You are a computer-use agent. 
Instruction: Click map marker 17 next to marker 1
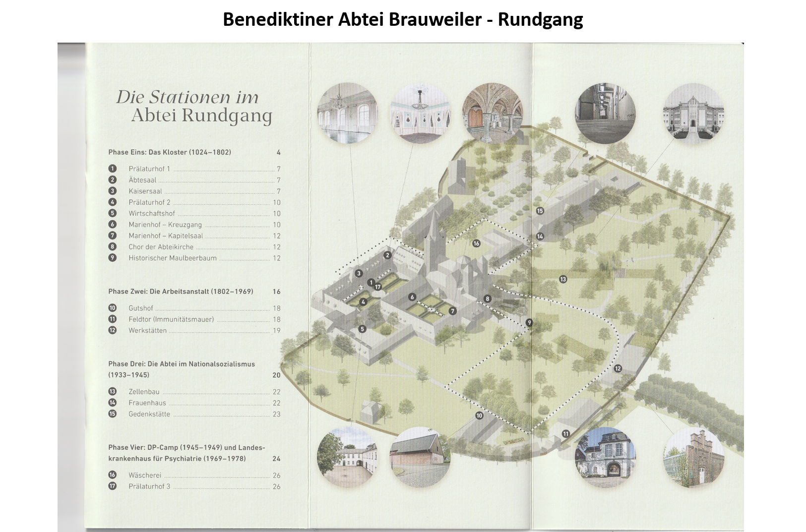point(378,287)
